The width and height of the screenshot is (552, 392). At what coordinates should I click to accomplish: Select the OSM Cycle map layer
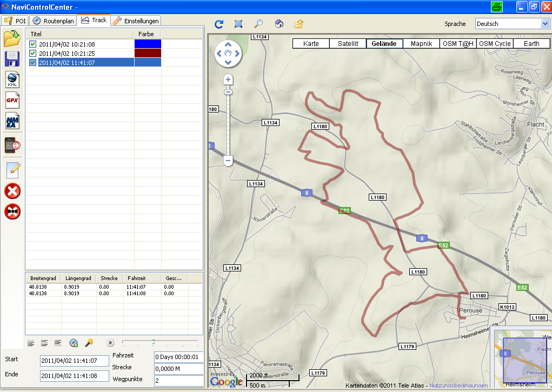495,44
